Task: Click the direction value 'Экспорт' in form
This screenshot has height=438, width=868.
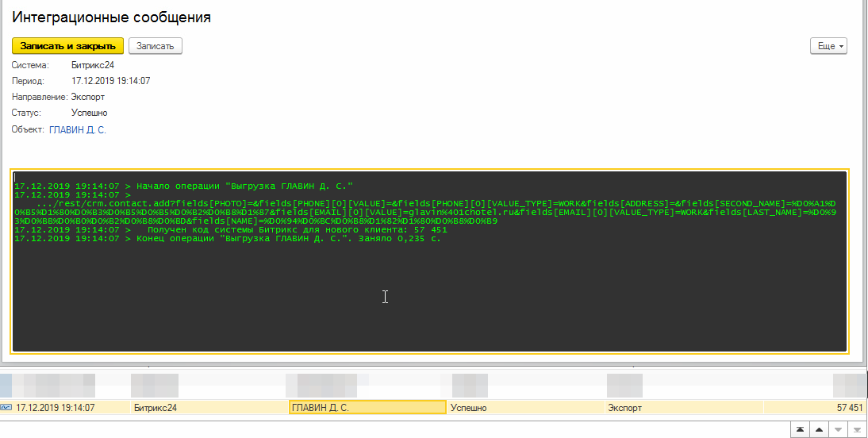Action: 87,98
